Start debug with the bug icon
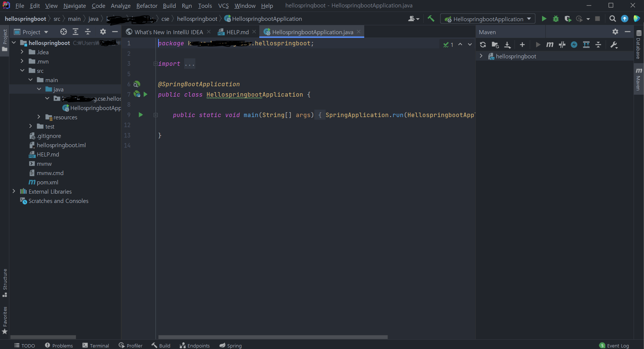 pos(556,19)
